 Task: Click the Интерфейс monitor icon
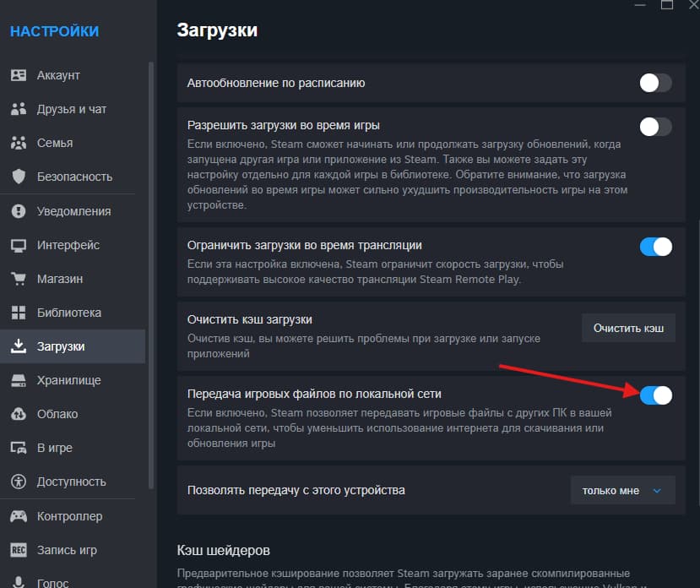(19, 245)
